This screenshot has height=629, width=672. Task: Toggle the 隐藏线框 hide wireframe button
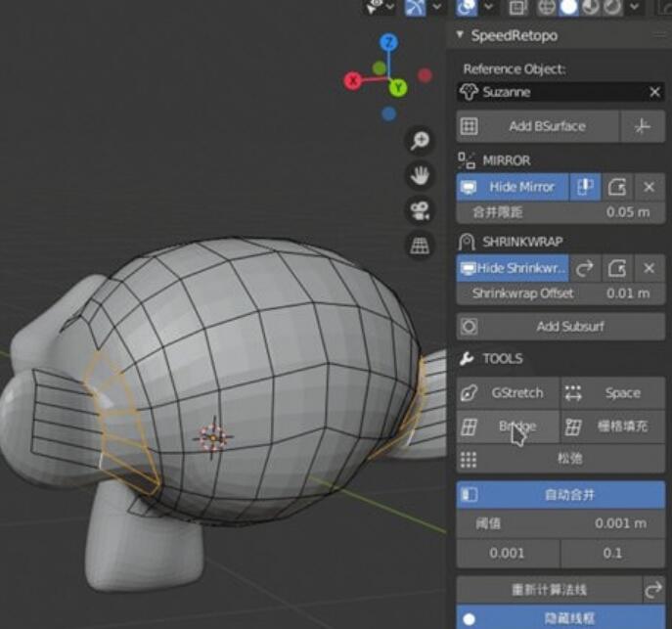coord(560,617)
